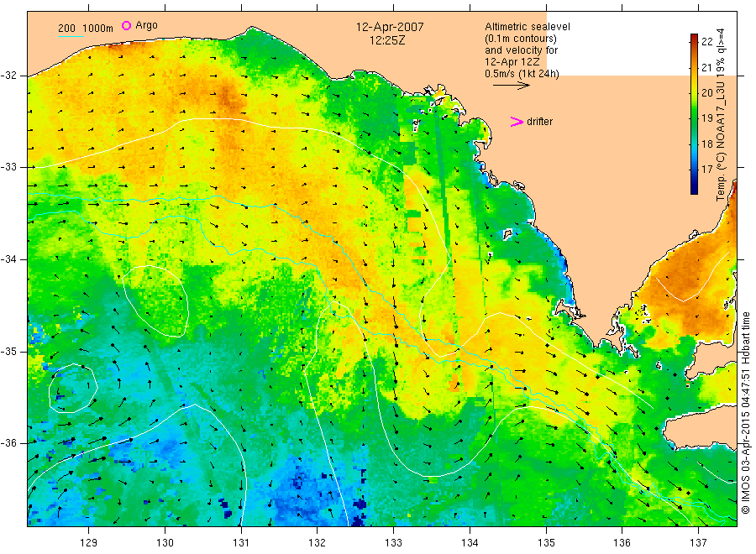This screenshot has height=554, width=756.
Task: Click the longitude axis label 134
Action: 470,543
